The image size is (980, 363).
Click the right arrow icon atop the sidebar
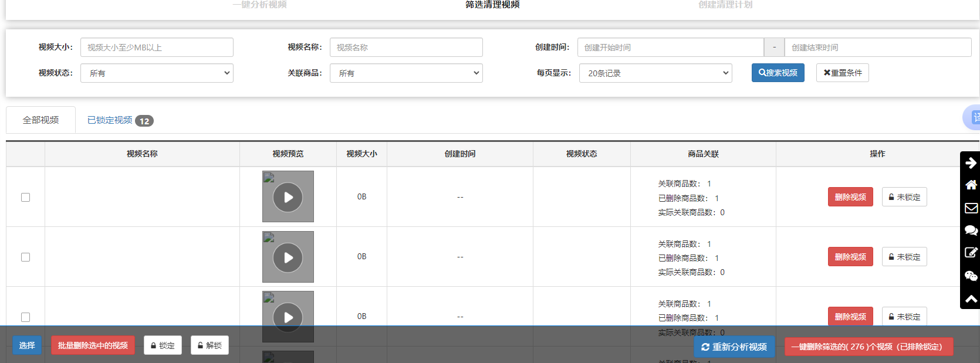tap(971, 162)
